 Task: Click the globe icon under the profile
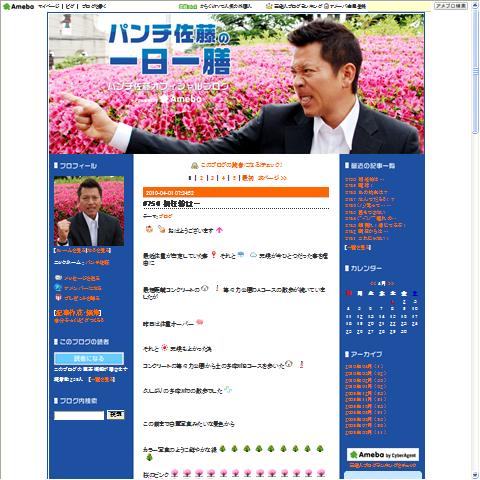[x=58, y=287]
